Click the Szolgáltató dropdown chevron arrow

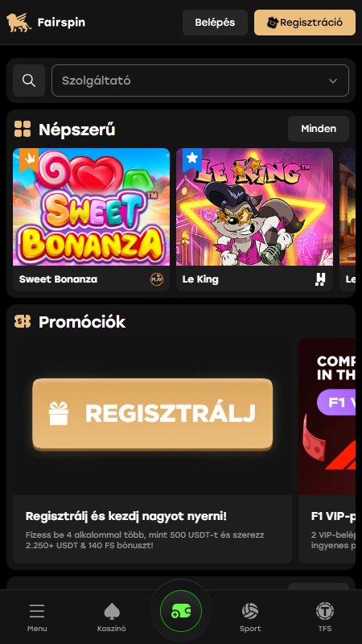click(x=333, y=81)
